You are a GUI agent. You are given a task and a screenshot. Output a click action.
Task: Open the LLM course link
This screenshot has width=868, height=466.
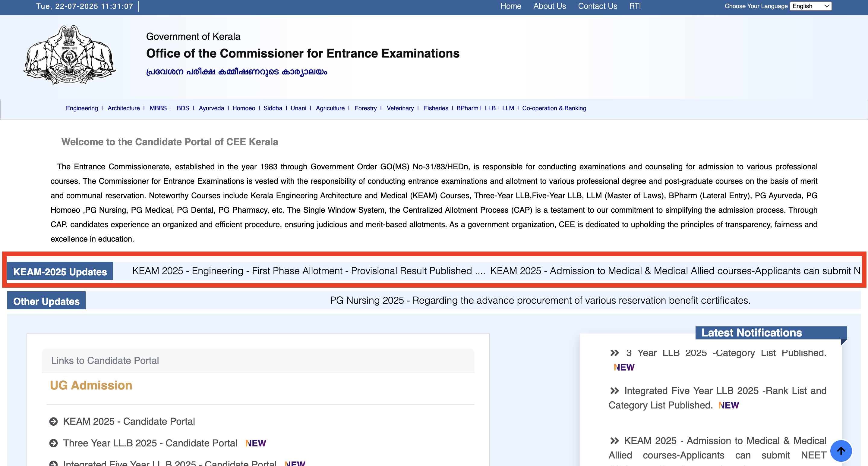508,108
